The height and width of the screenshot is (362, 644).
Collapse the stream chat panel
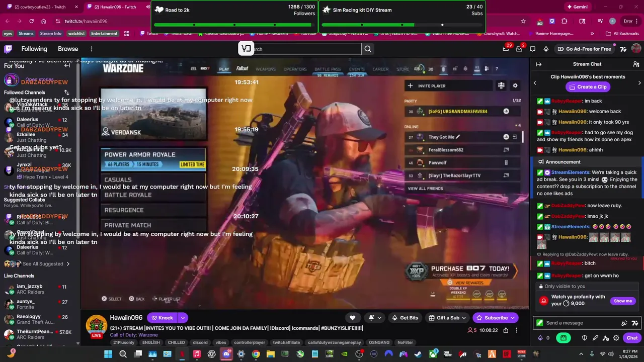click(x=538, y=64)
